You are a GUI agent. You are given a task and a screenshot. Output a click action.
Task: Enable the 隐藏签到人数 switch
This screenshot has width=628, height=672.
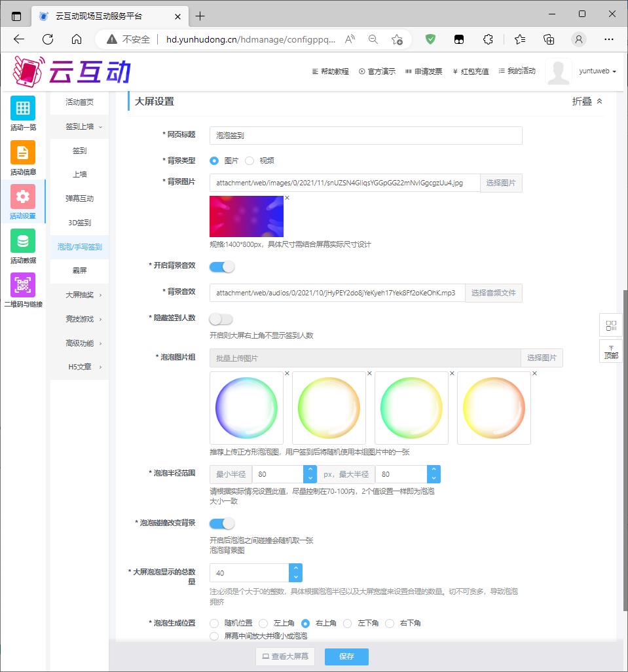point(221,319)
